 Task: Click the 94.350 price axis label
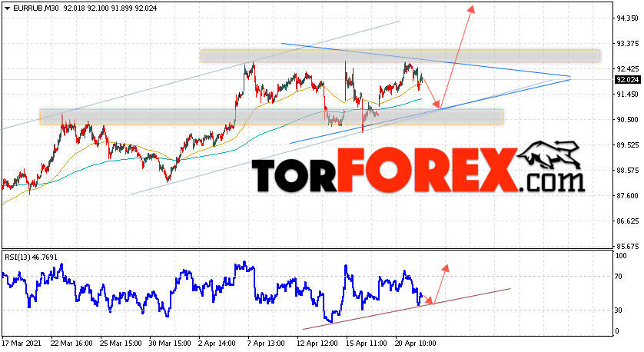[x=627, y=18]
